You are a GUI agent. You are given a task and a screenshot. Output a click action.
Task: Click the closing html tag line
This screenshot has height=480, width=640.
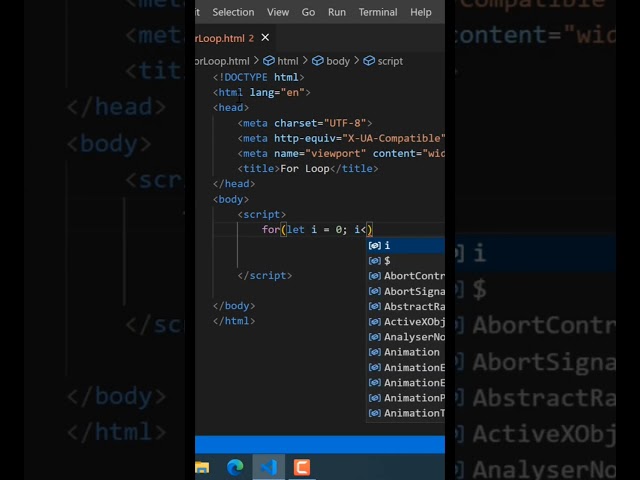(x=234, y=321)
